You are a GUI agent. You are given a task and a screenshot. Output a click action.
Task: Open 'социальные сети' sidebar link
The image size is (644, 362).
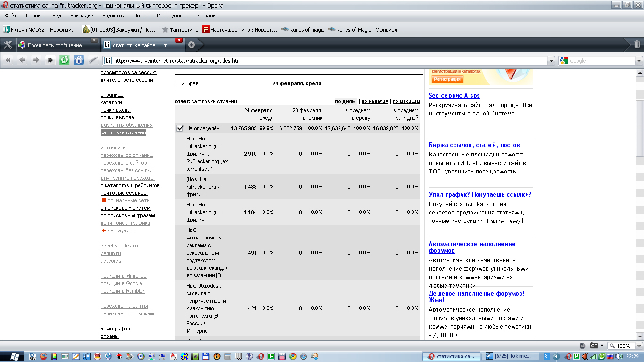tap(128, 200)
